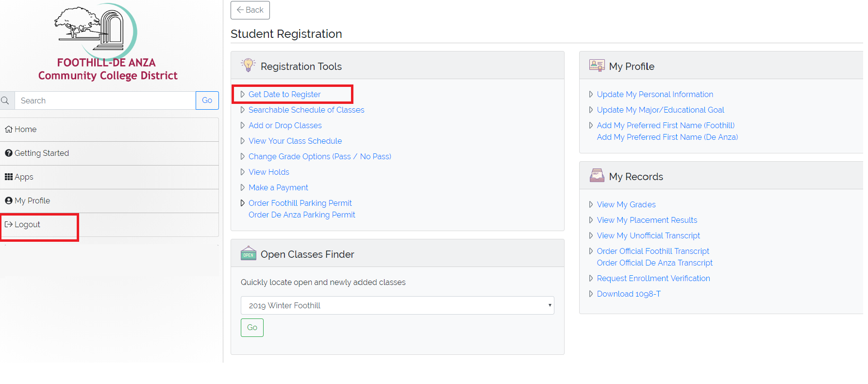868x384 pixels.
Task: Click the triangle beside Searchable Schedule of Classes
Action: (242, 110)
